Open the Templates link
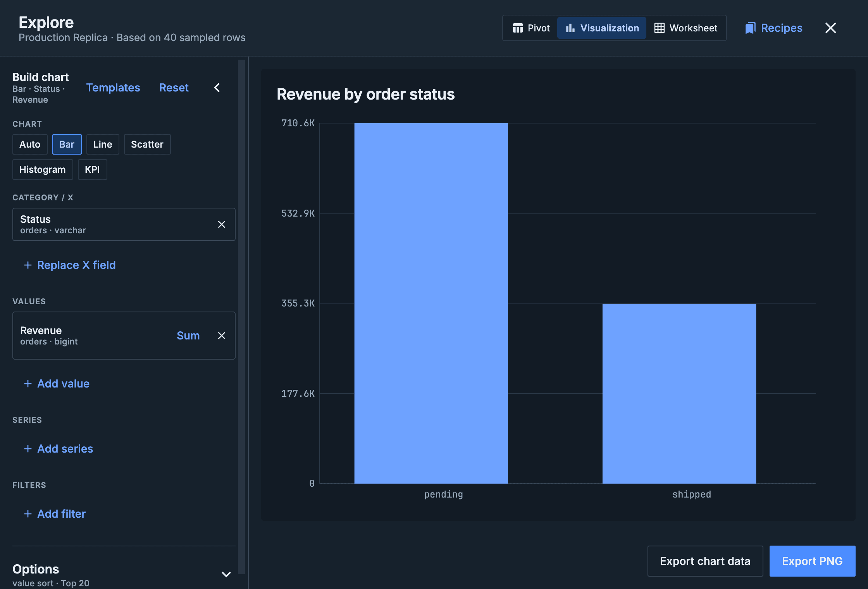This screenshot has width=868, height=589. click(113, 88)
